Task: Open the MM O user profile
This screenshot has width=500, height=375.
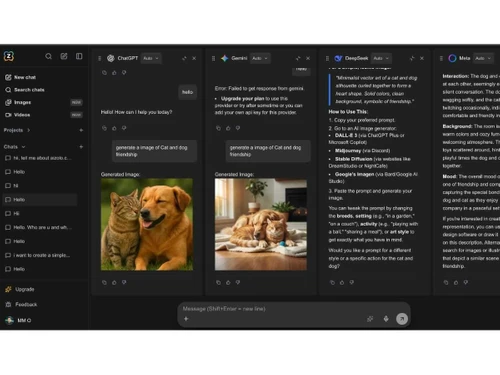Action: click(x=18, y=320)
